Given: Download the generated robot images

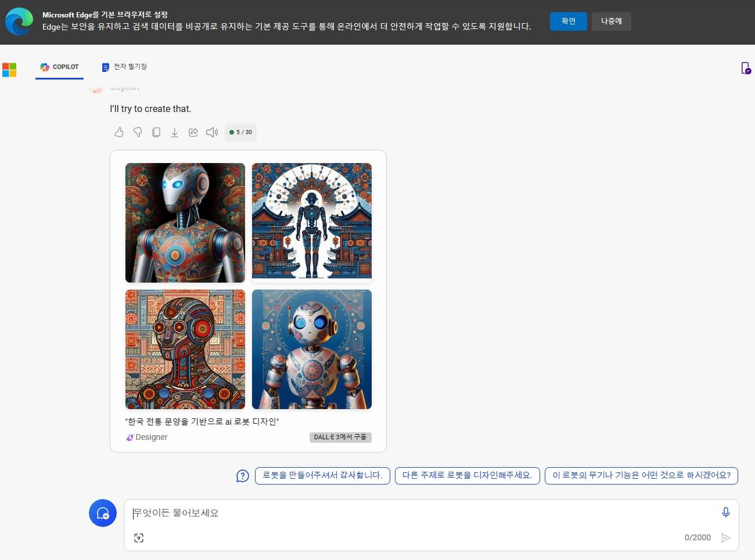Looking at the screenshot, I should coord(175,132).
